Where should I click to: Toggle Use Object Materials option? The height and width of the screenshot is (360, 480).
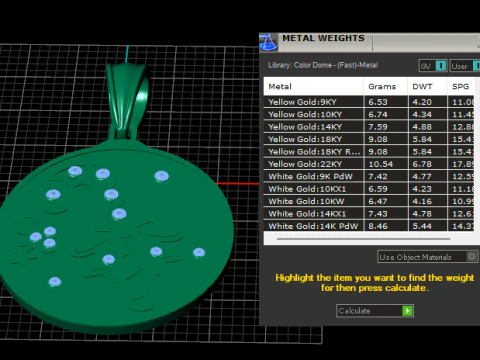click(428, 257)
